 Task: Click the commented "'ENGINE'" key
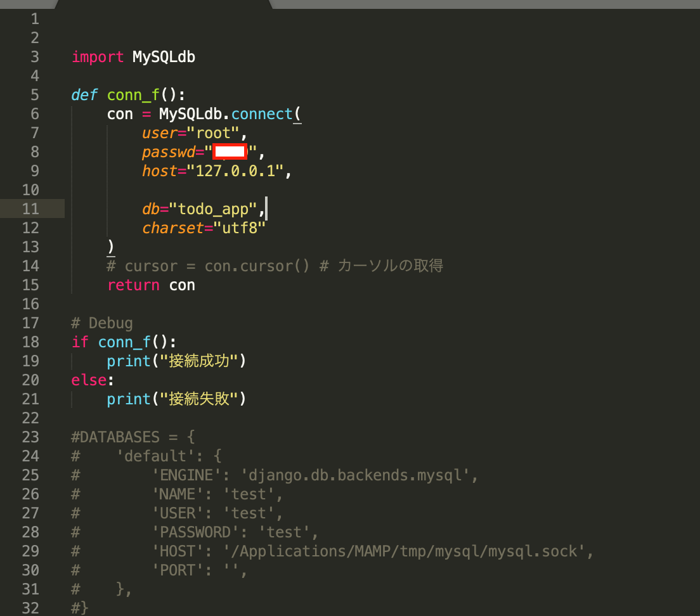186,475
